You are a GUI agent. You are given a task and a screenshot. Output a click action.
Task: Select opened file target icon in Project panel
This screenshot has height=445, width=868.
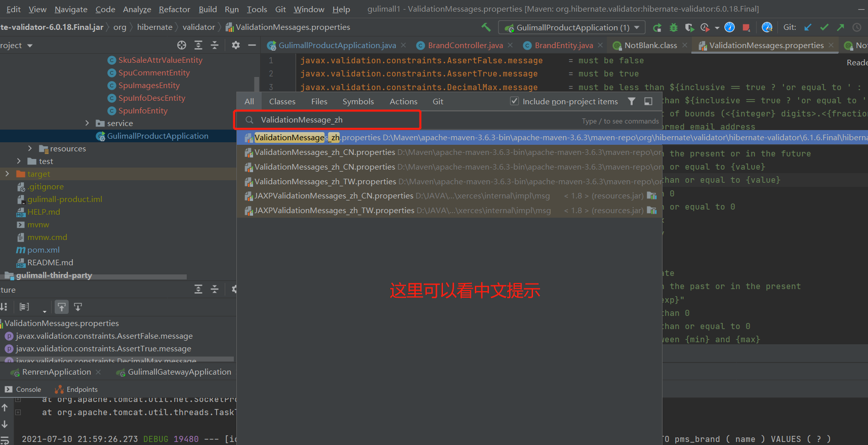[x=182, y=45]
